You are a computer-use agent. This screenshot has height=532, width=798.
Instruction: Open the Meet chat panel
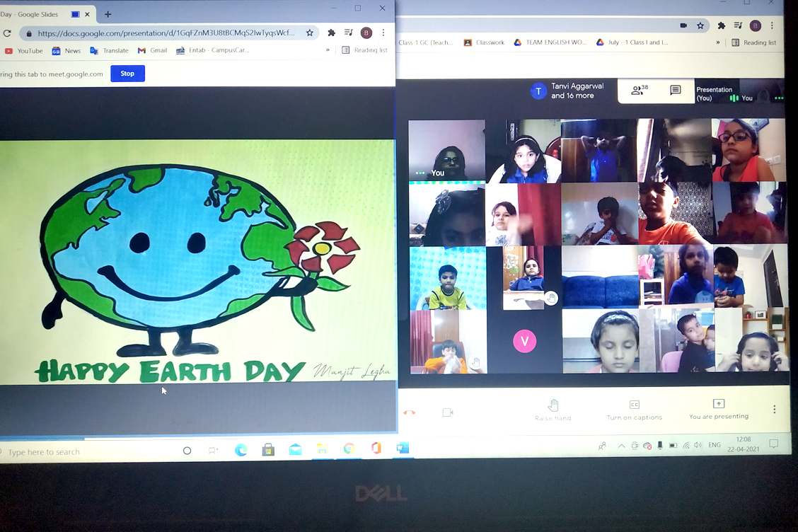675,91
